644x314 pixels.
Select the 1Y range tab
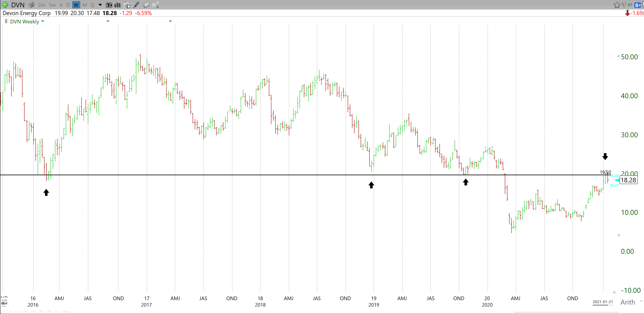point(10,312)
